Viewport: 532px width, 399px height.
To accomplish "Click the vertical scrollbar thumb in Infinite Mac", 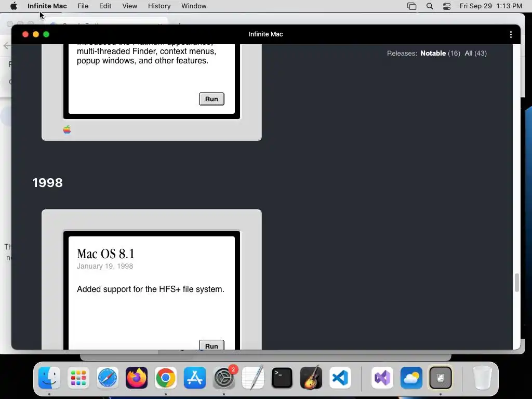I will [517, 282].
